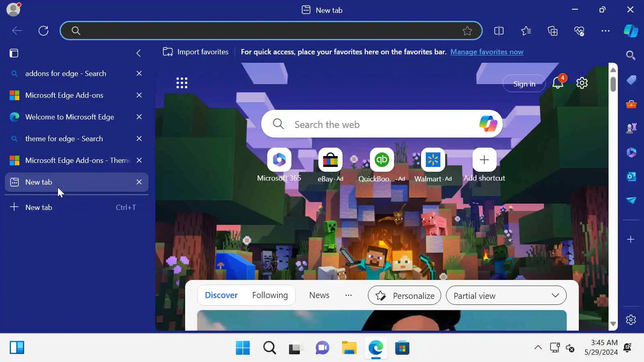Open new tab page settings gear
This screenshot has width=644, height=362.
point(582,83)
